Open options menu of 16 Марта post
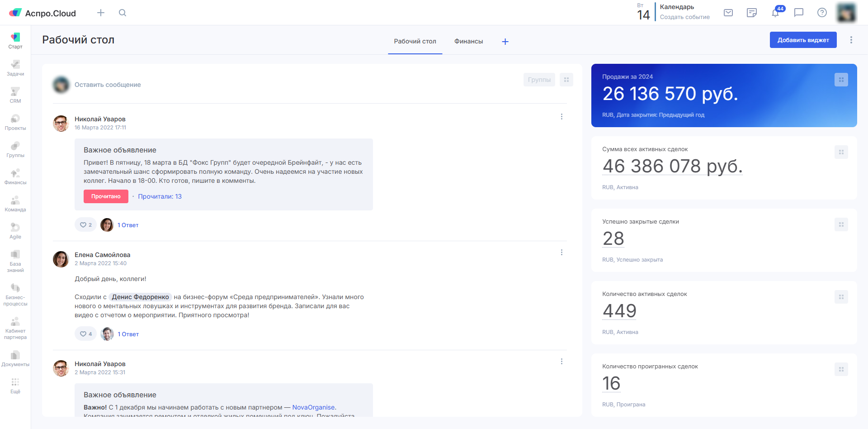This screenshot has height=429, width=868. coord(561,117)
